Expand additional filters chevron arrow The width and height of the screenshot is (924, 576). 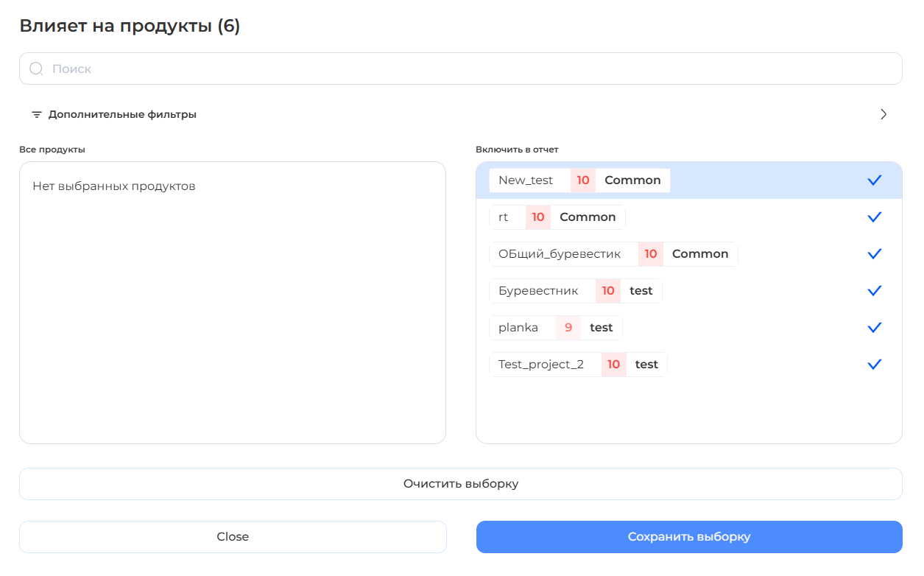[x=884, y=114]
